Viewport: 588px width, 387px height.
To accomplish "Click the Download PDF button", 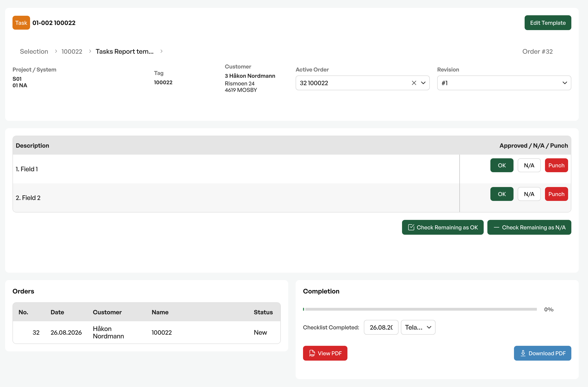I will tap(542, 353).
